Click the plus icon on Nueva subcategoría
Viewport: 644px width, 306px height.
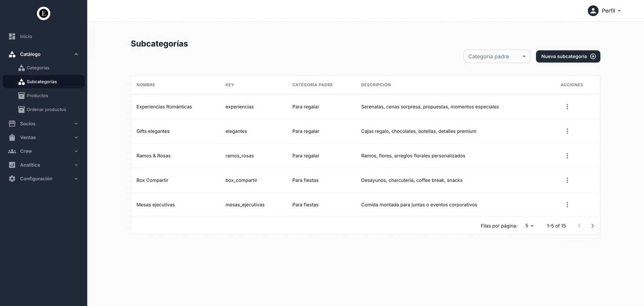click(x=593, y=57)
